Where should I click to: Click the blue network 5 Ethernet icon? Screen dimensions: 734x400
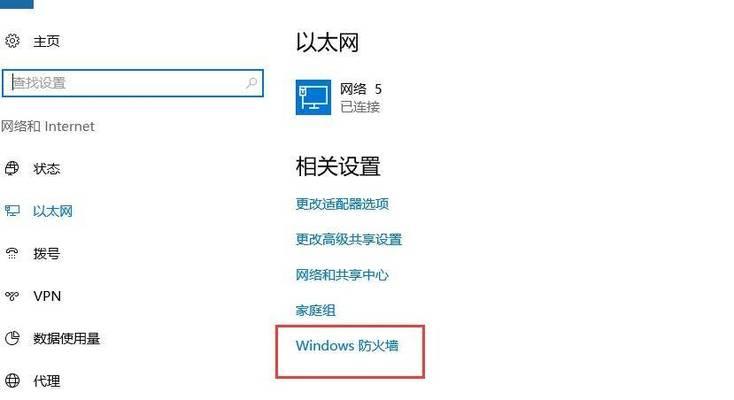[x=313, y=97]
